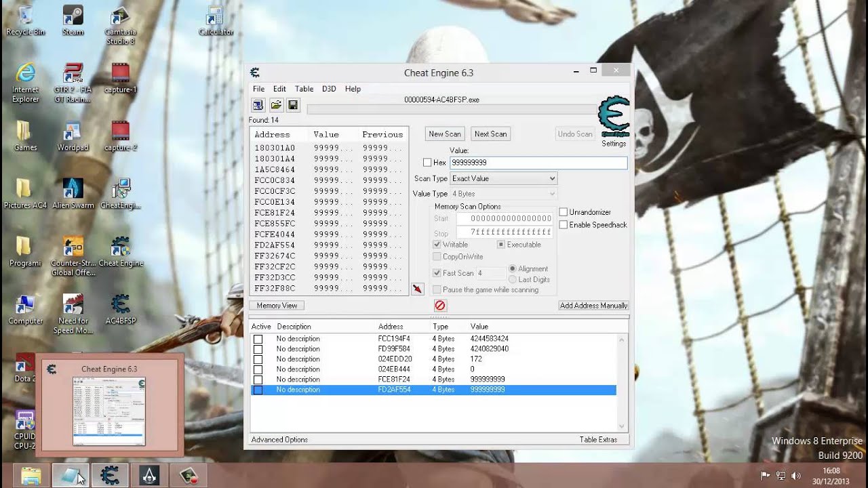Click the value 4244583424 in address table
The image size is (868, 488).
coord(489,339)
